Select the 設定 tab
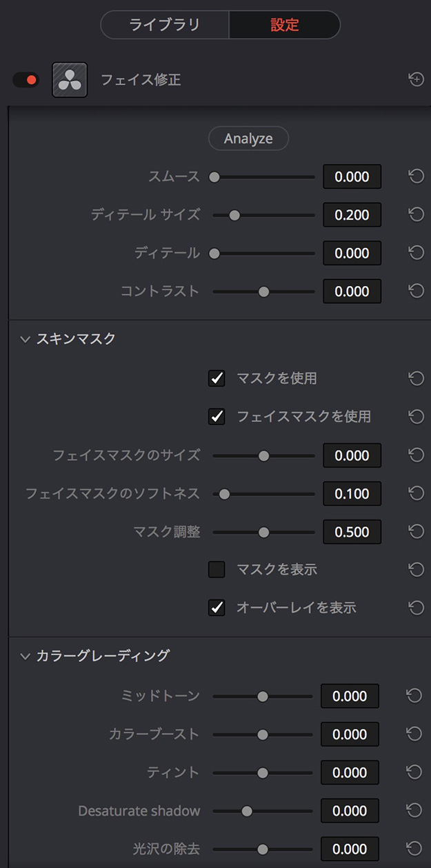 point(284,25)
